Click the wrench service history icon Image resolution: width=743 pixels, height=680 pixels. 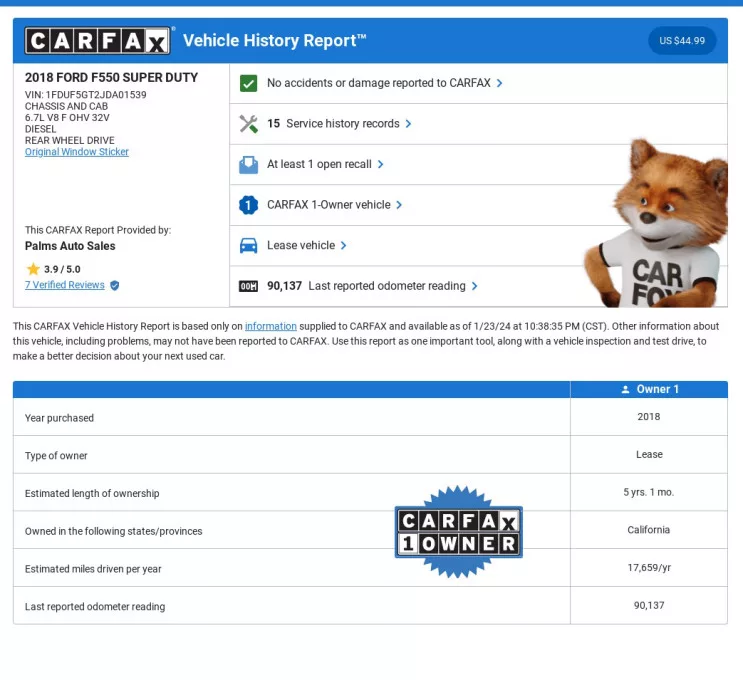[248, 124]
